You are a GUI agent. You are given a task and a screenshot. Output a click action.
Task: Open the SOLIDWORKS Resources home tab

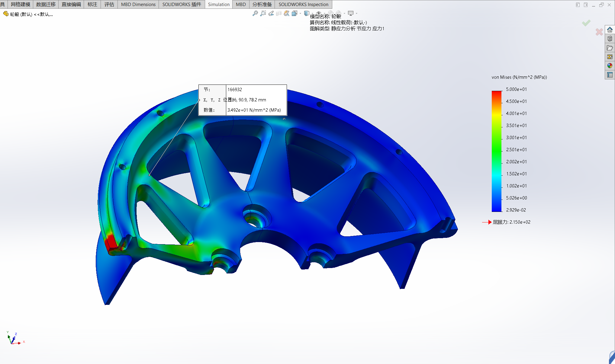click(610, 30)
